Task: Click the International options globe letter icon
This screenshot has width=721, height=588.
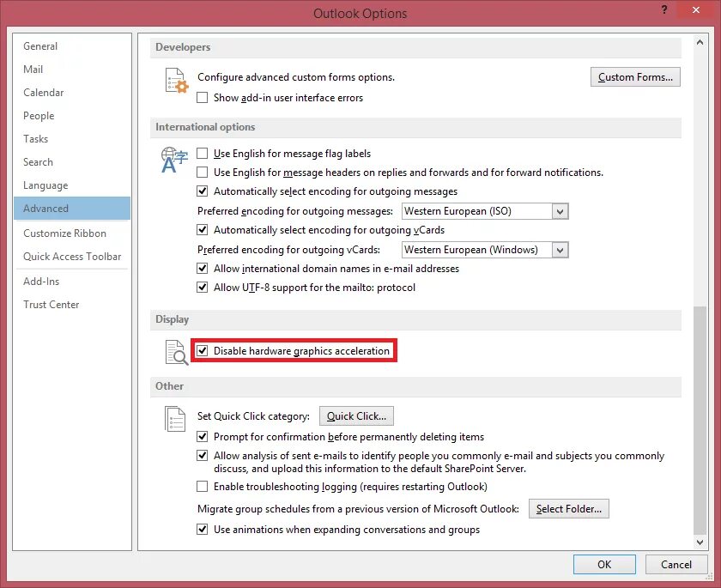Action: [x=174, y=160]
